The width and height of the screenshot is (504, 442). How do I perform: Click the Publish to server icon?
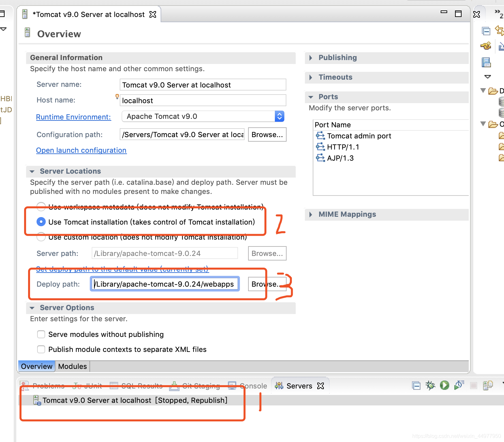(x=488, y=386)
